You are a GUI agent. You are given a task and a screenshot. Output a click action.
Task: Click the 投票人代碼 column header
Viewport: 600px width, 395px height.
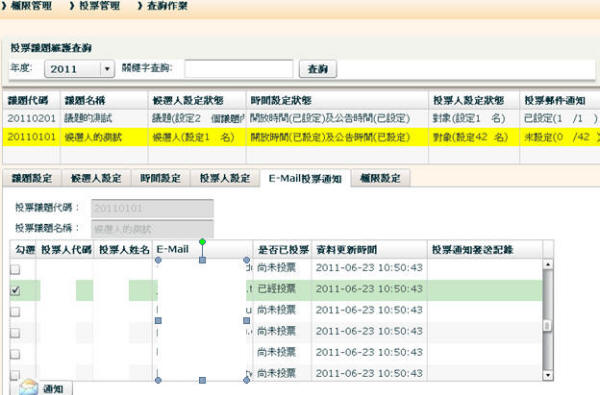click(x=65, y=250)
